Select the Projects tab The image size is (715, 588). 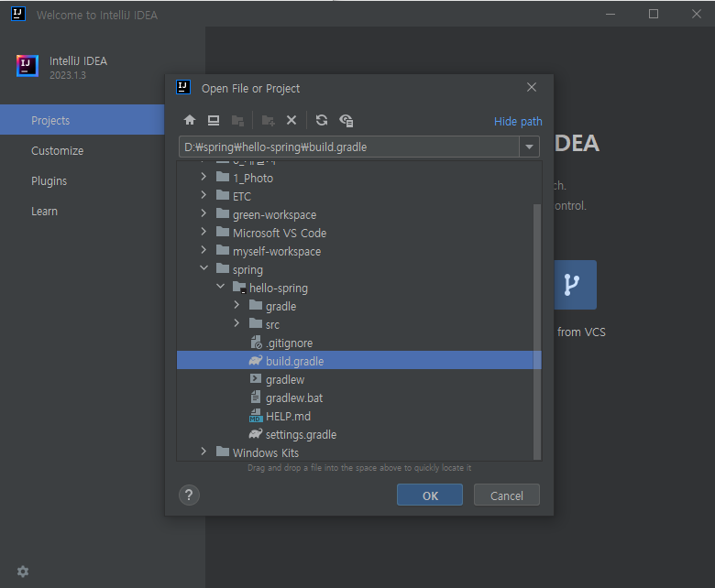[82, 120]
